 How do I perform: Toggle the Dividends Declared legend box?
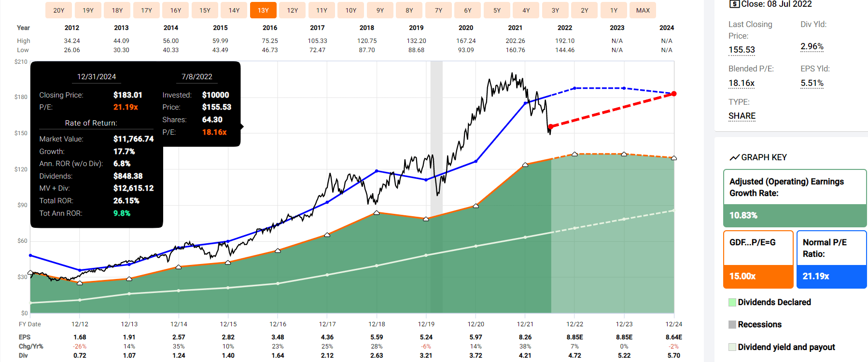[x=732, y=302]
